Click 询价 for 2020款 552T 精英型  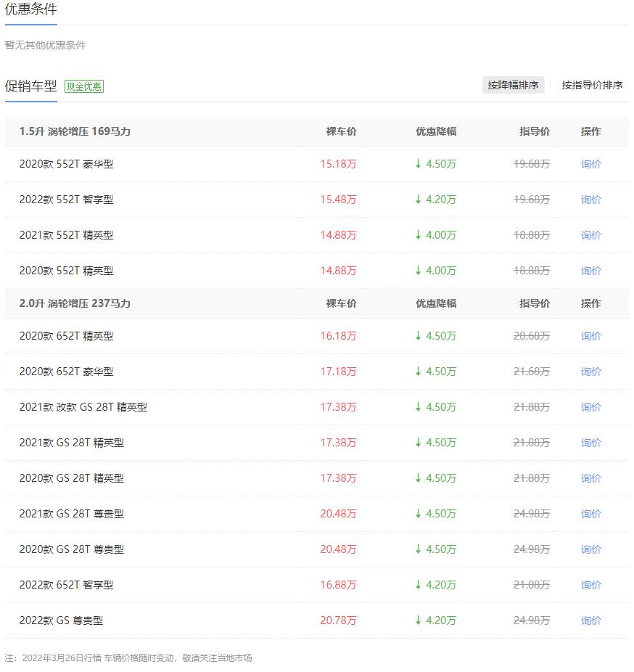590,271
